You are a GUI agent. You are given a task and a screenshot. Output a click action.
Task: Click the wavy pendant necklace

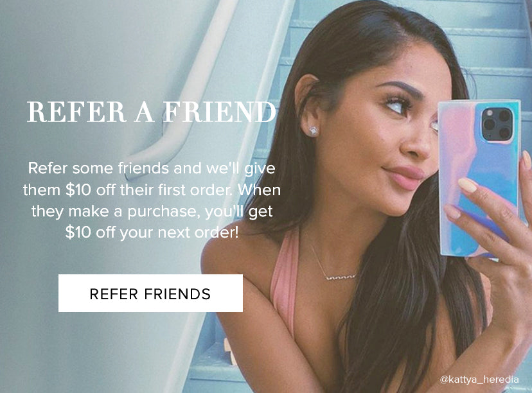341,277
